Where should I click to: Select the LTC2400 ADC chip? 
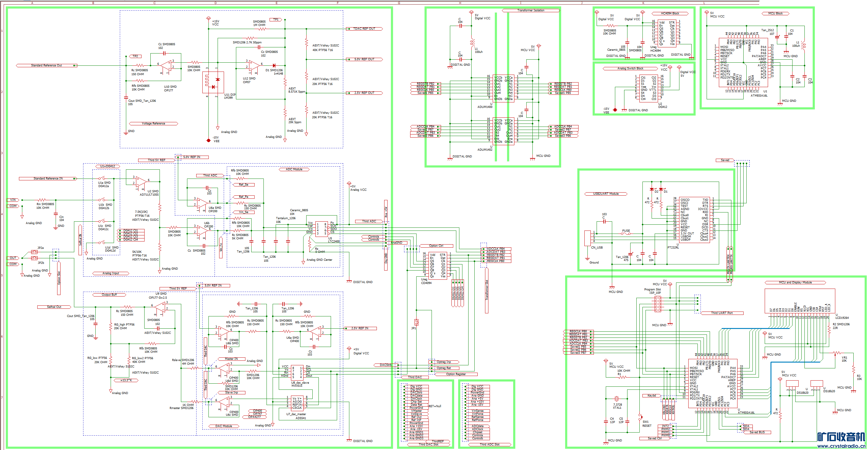coord(322,229)
